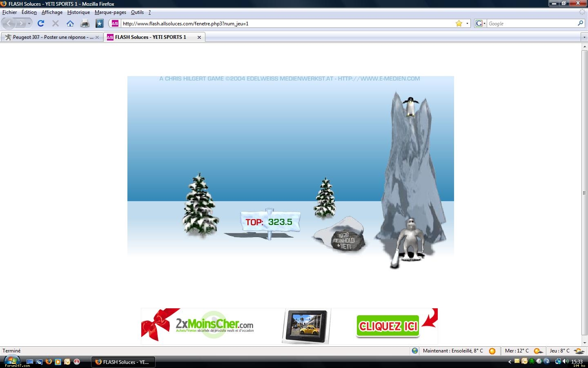The image size is (588, 368).
Task: Click the CLIQUEZ ICI ad button
Action: 388,326
